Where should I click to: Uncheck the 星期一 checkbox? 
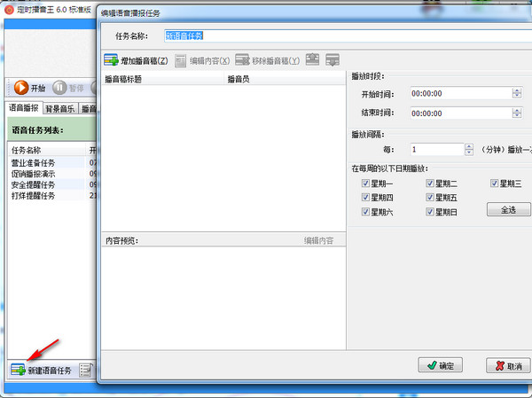[365, 183]
